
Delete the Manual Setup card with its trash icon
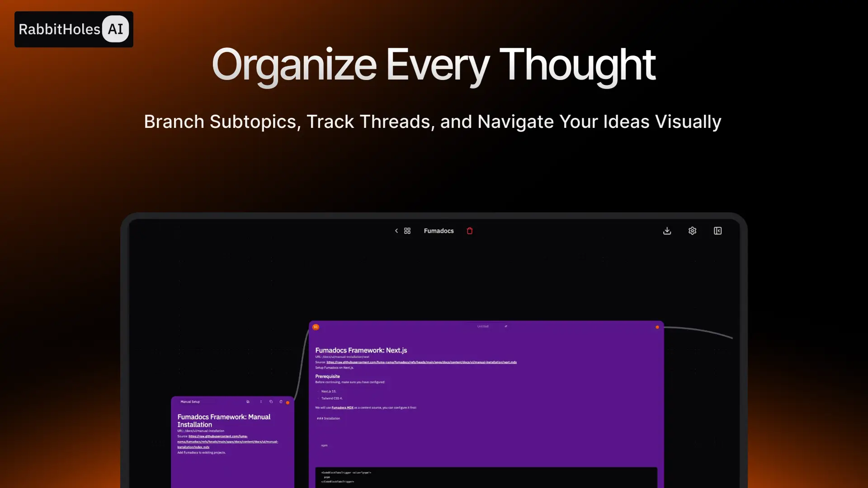coord(281,402)
